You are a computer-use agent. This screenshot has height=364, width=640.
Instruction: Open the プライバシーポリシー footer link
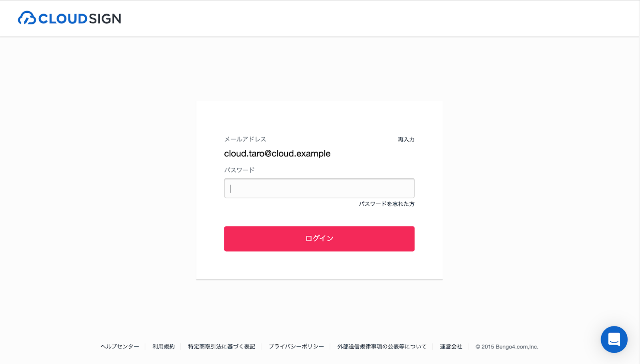point(296,347)
